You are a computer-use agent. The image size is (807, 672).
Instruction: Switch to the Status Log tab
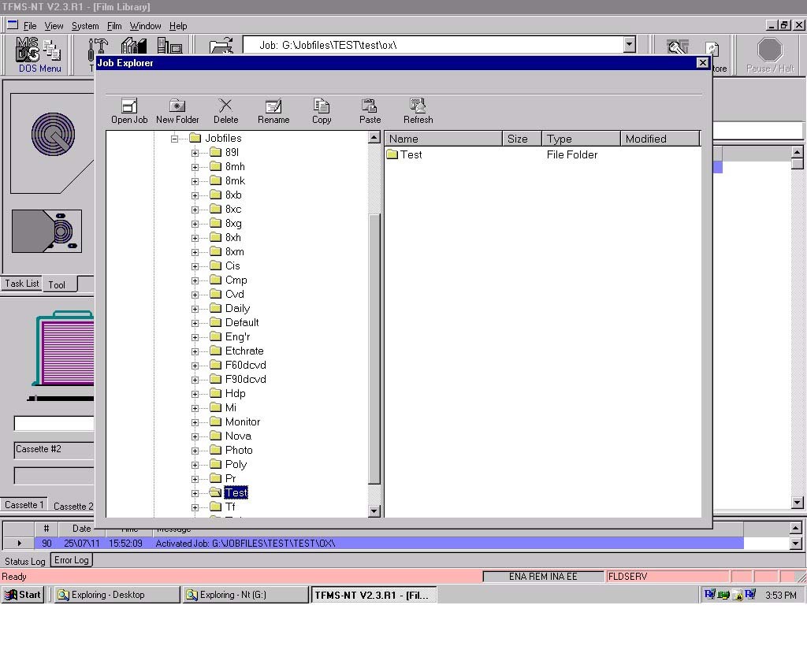pyautogui.click(x=24, y=561)
